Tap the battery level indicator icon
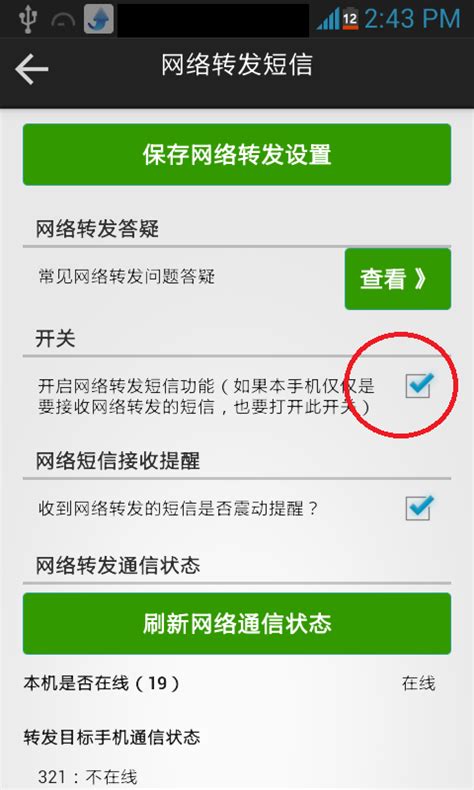This screenshot has height=790, width=474. pyautogui.click(x=350, y=20)
